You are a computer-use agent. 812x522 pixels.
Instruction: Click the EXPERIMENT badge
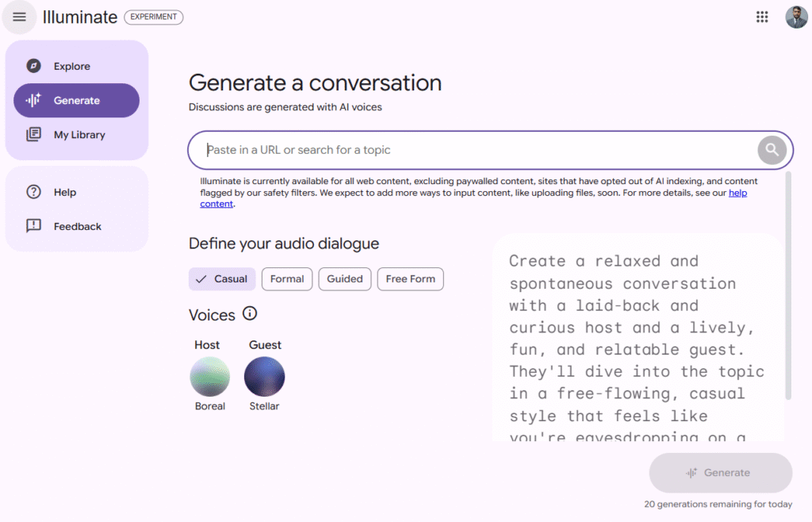click(154, 17)
